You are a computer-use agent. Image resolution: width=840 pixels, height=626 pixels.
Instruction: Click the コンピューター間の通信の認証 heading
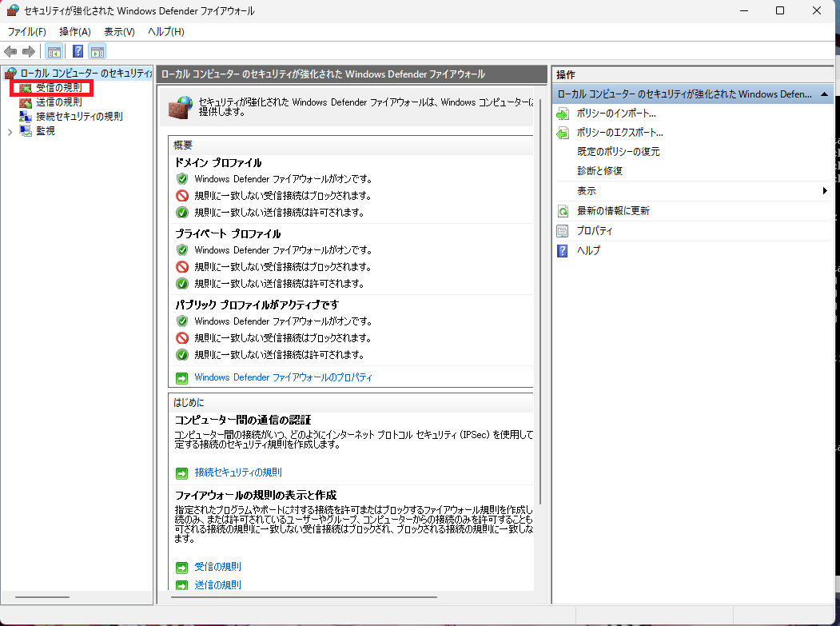click(243, 421)
